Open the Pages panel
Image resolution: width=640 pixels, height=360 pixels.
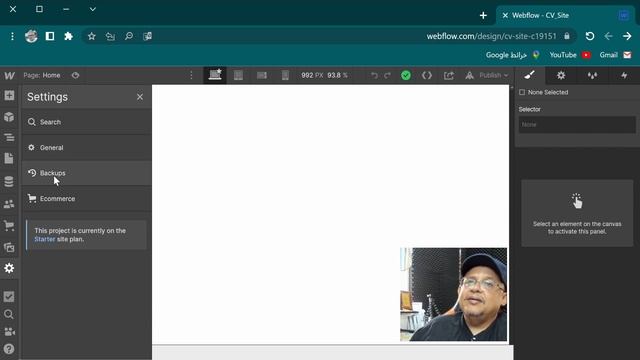(9, 158)
